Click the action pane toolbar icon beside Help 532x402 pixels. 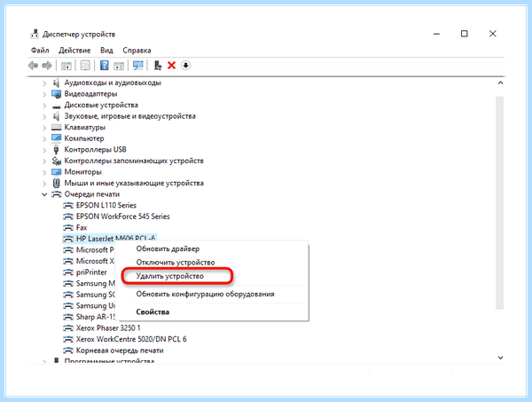click(119, 65)
